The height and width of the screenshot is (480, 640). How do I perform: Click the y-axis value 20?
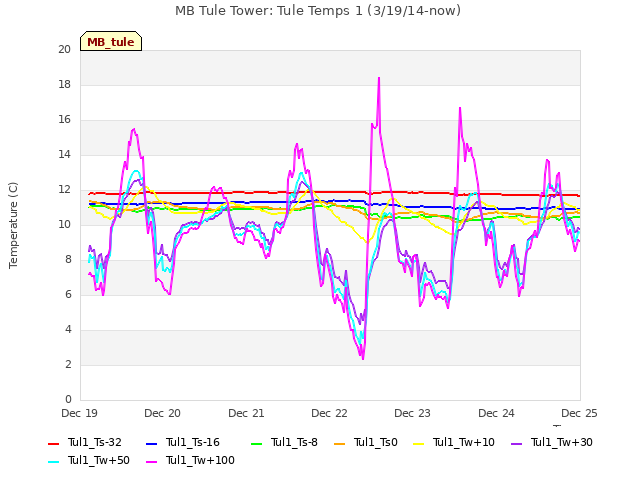pyautogui.click(x=64, y=49)
